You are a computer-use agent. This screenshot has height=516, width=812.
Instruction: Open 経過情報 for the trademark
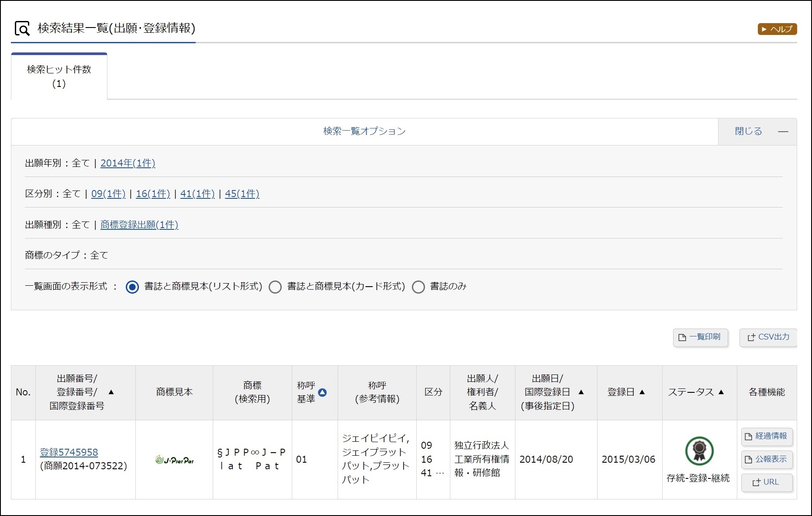(766, 436)
